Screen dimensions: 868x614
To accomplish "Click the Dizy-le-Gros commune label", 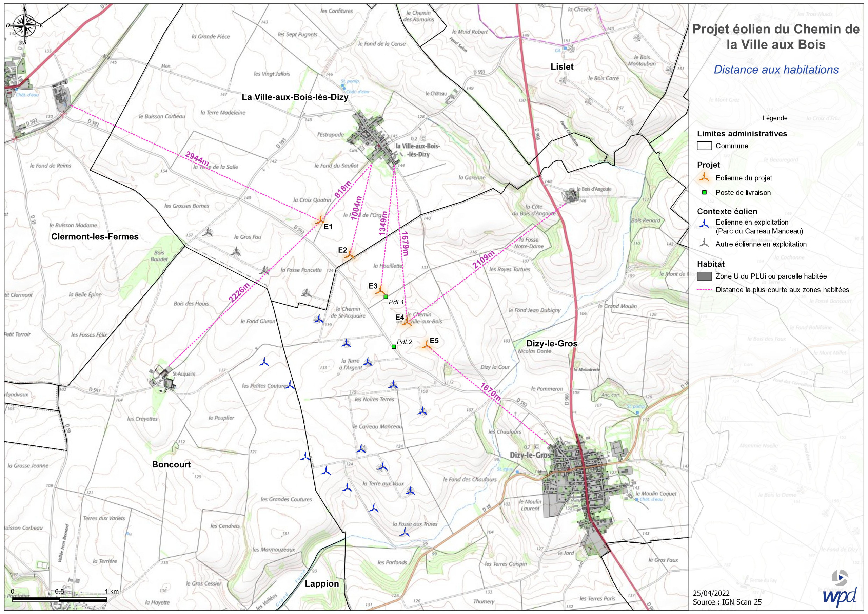I will (552, 343).
